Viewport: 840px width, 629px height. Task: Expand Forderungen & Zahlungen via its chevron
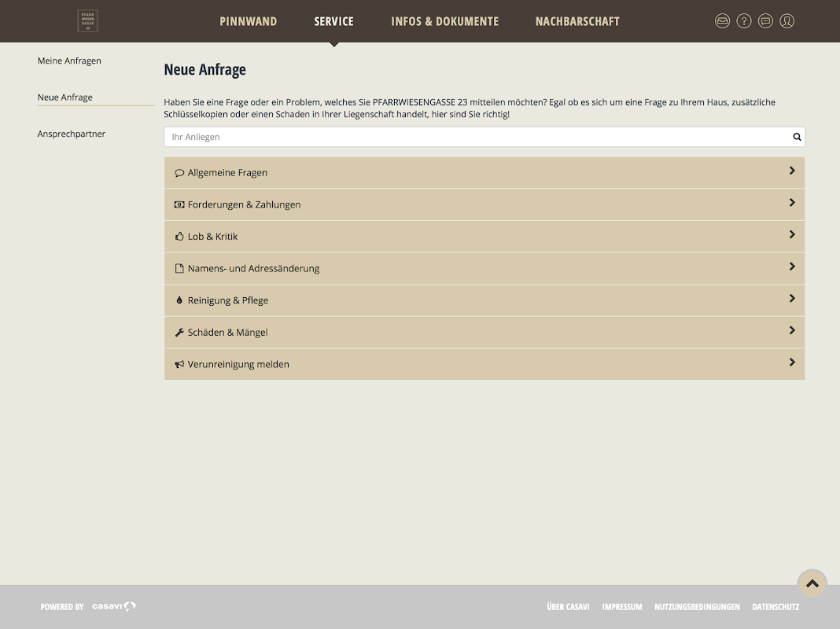792,202
